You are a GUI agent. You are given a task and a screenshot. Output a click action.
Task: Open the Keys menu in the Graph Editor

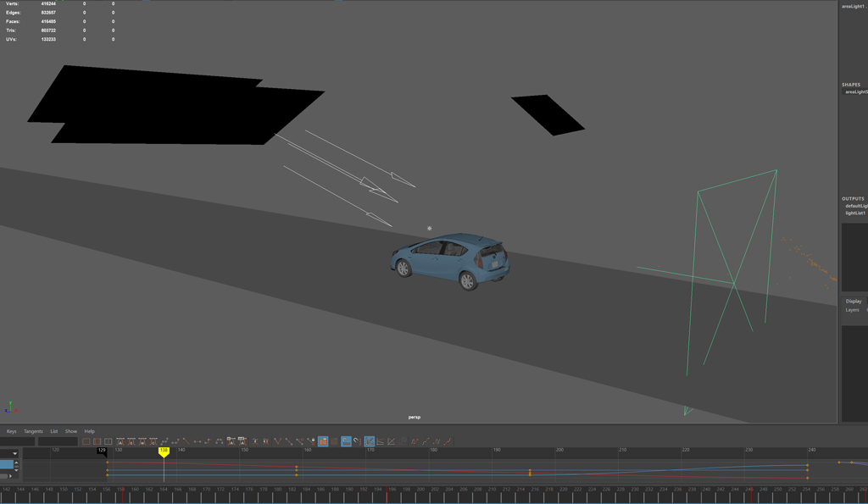(x=11, y=431)
